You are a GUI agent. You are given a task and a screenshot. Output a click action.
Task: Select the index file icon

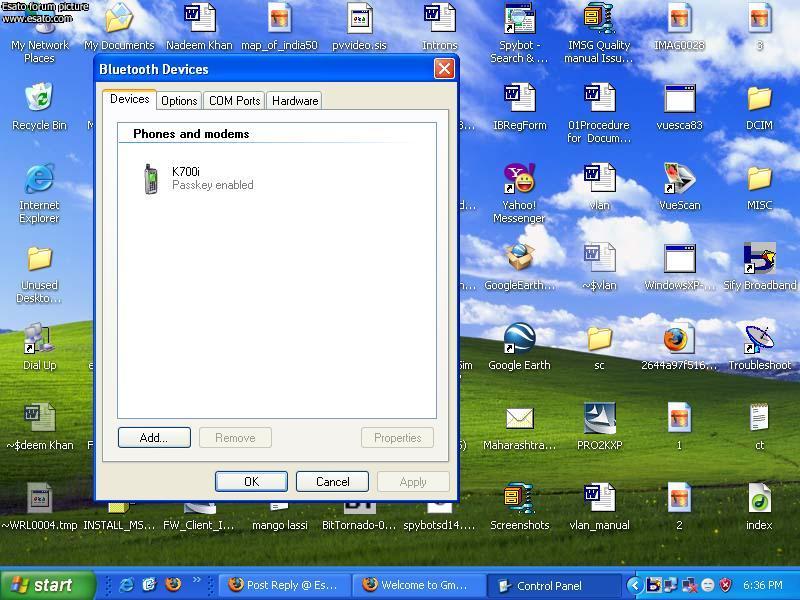coord(759,498)
